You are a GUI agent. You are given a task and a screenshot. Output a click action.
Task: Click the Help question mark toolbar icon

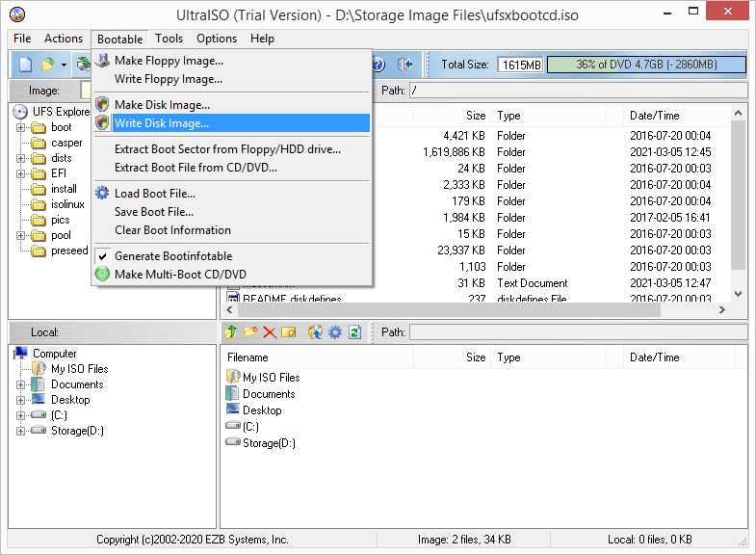coord(378,65)
